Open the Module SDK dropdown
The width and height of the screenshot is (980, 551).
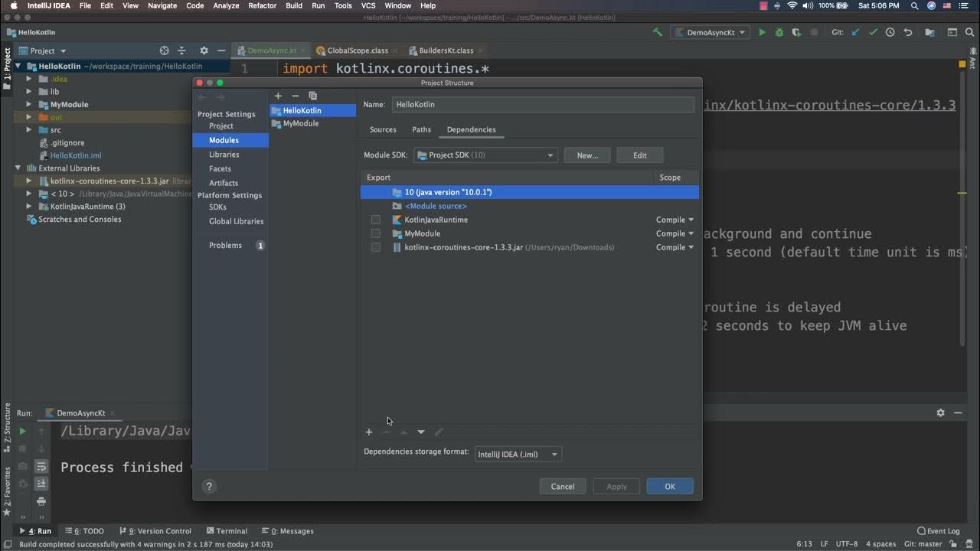point(485,155)
